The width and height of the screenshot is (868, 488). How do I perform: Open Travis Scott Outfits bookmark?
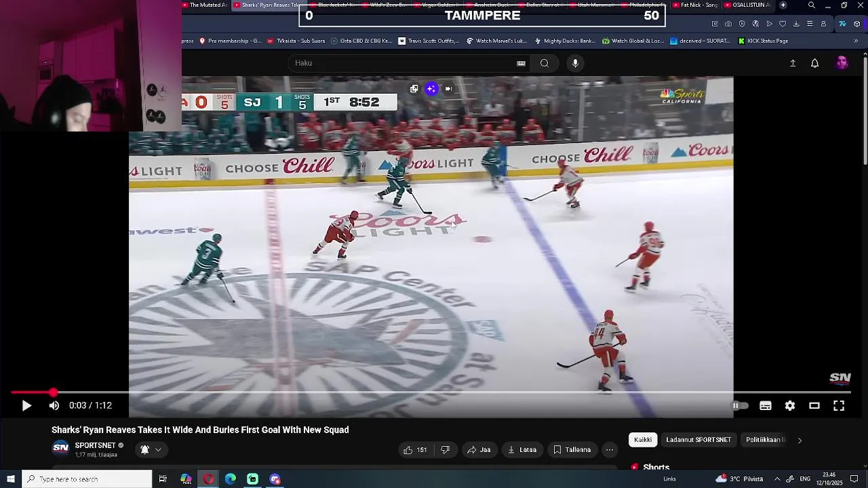pos(428,41)
